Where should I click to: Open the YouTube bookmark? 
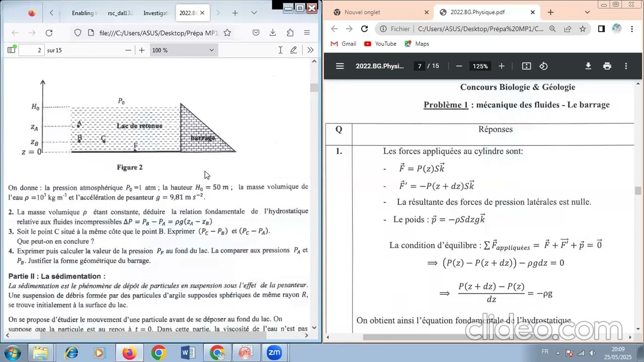click(x=380, y=44)
